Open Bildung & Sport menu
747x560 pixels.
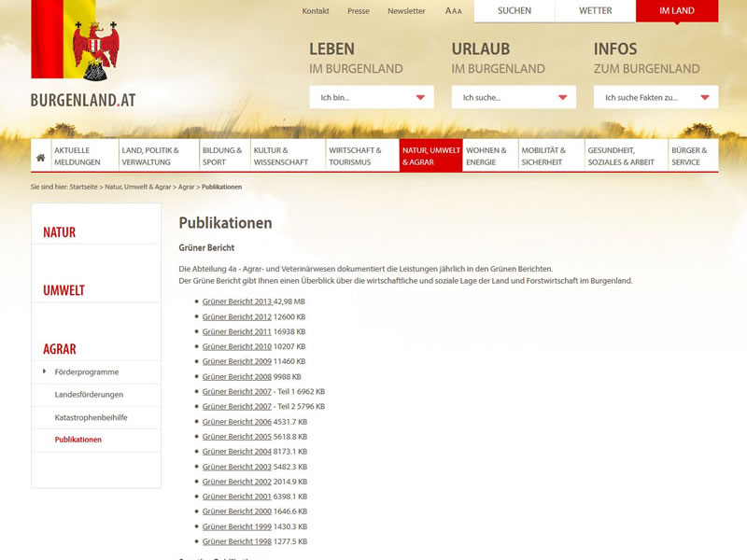(x=224, y=156)
